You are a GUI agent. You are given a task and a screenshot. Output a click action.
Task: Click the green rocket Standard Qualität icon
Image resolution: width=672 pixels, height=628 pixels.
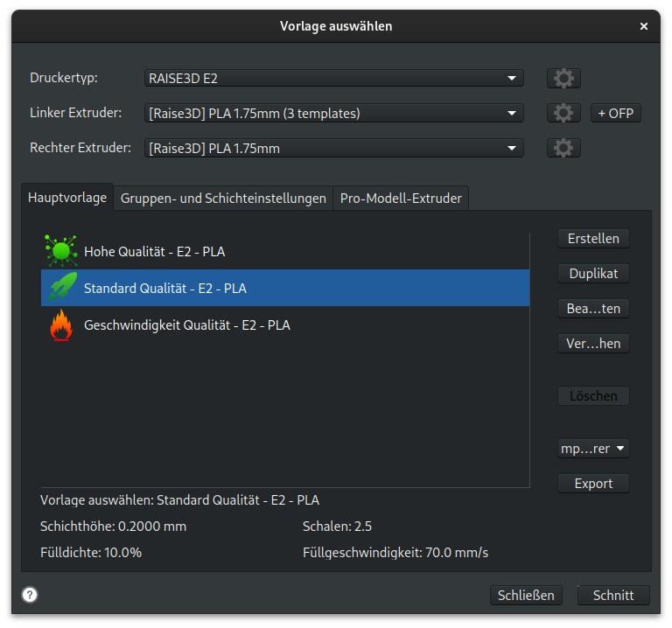tap(60, 288)
